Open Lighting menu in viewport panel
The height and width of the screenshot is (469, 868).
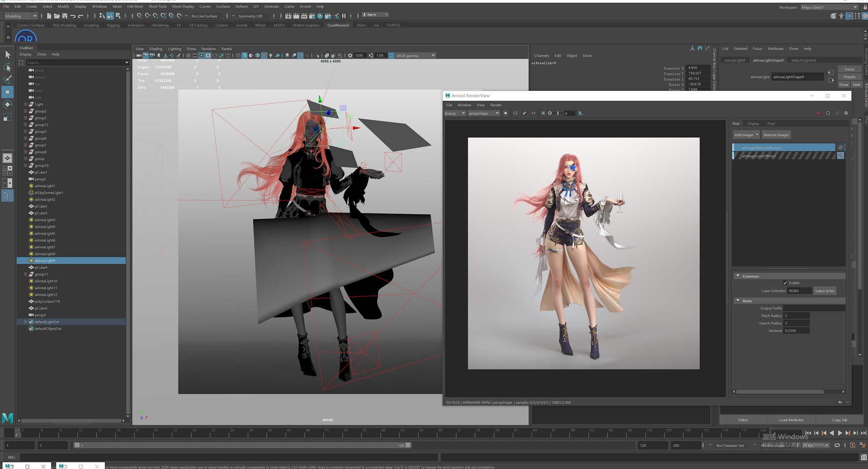click(x=175, y=49)
